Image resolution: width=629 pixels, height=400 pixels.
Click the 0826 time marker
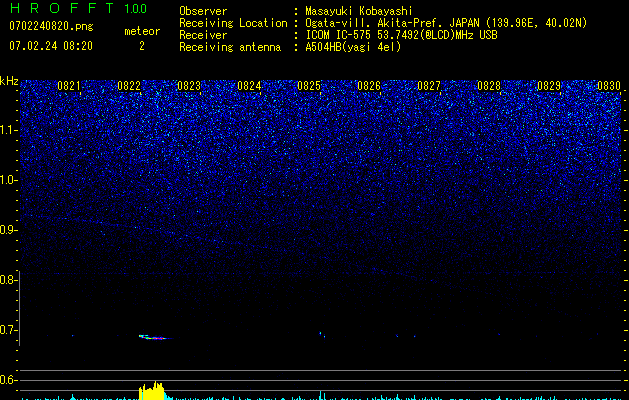click(x=369, y=86)
